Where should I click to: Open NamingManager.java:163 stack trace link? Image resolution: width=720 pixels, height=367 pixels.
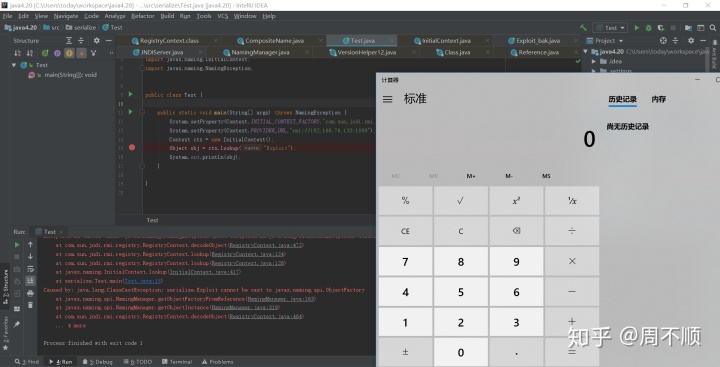click(x=281, y=299)
